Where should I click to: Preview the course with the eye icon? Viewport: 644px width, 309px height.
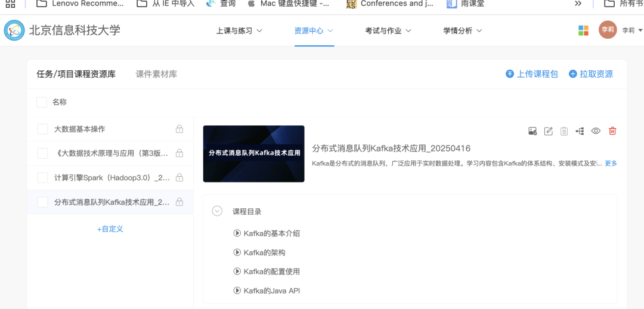coord(595,131)
